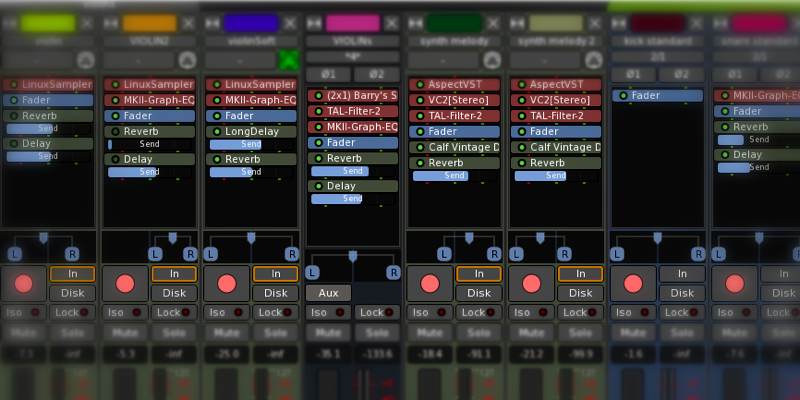Hide the synth melody strip with its X icon
Viewport: 800px width, 400px height.
[x=493, y=23]
